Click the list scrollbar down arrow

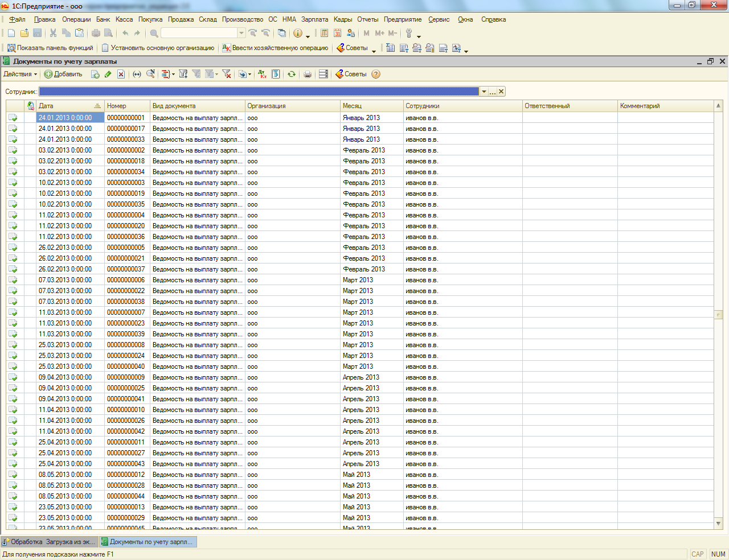pyautogui.click(x=719, y=524)
